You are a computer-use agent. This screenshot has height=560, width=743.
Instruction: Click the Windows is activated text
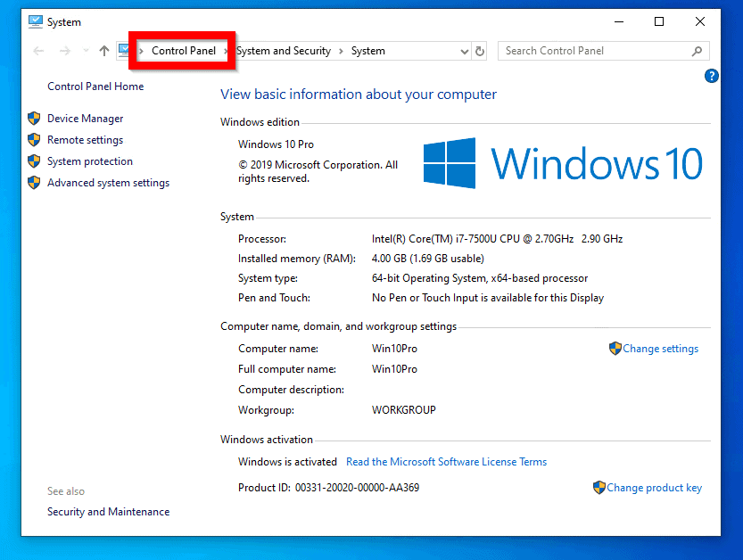[287, 462]
